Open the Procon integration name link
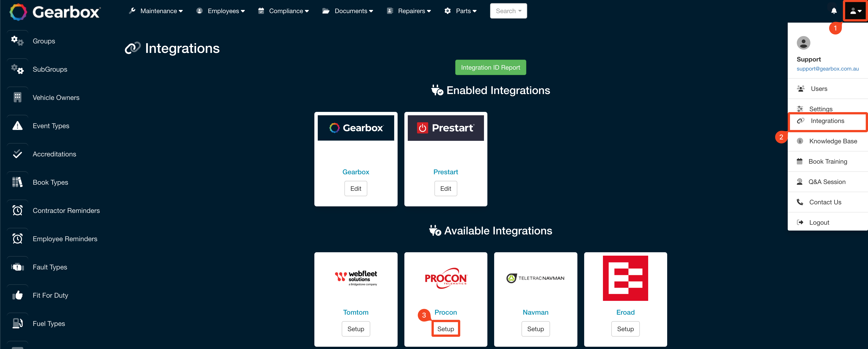This screenshot has width=868, height=349. pyautogui.click(x=446, y=312)
